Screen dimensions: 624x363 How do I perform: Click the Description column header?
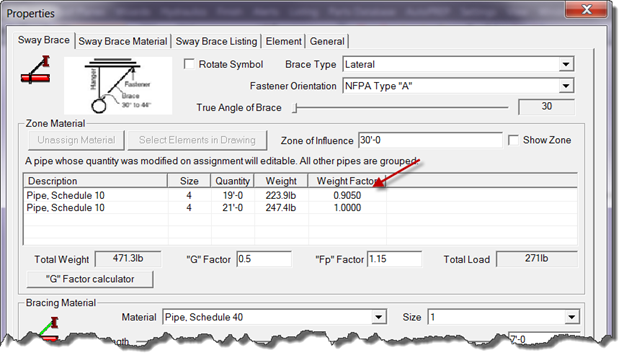[x=96, y=181]
